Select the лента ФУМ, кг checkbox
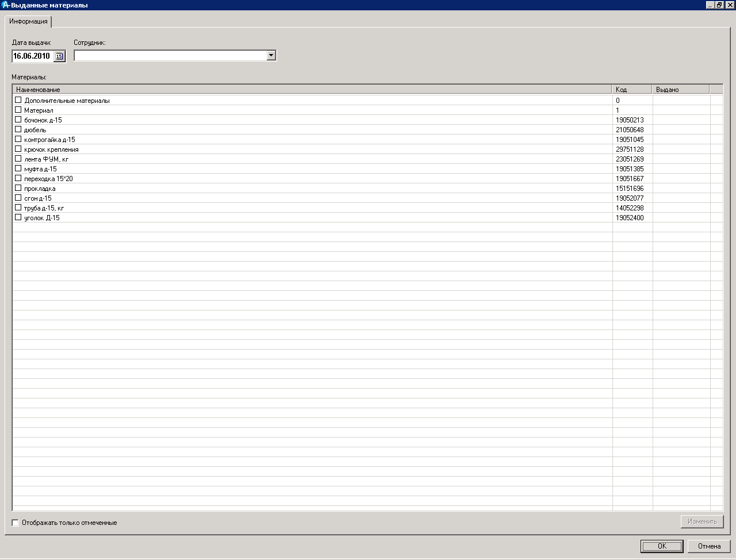 click(x=18, y=159)
